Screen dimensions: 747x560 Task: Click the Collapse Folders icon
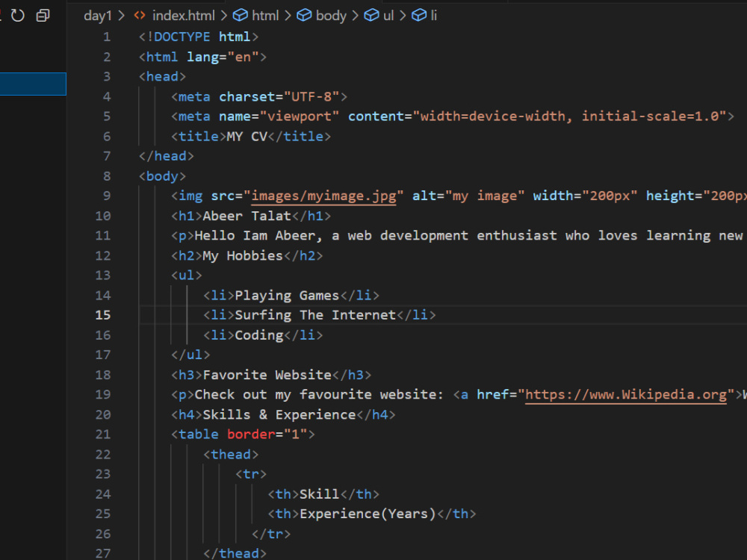coord(43,15)
